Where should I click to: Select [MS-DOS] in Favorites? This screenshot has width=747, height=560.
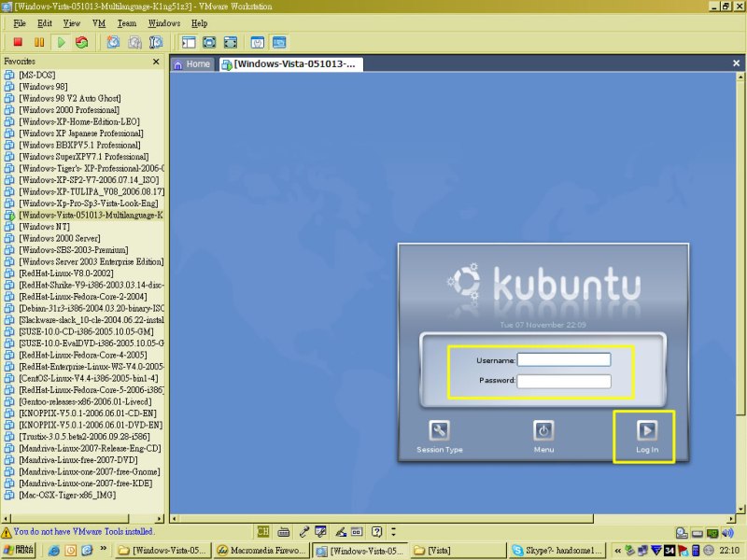36,75
